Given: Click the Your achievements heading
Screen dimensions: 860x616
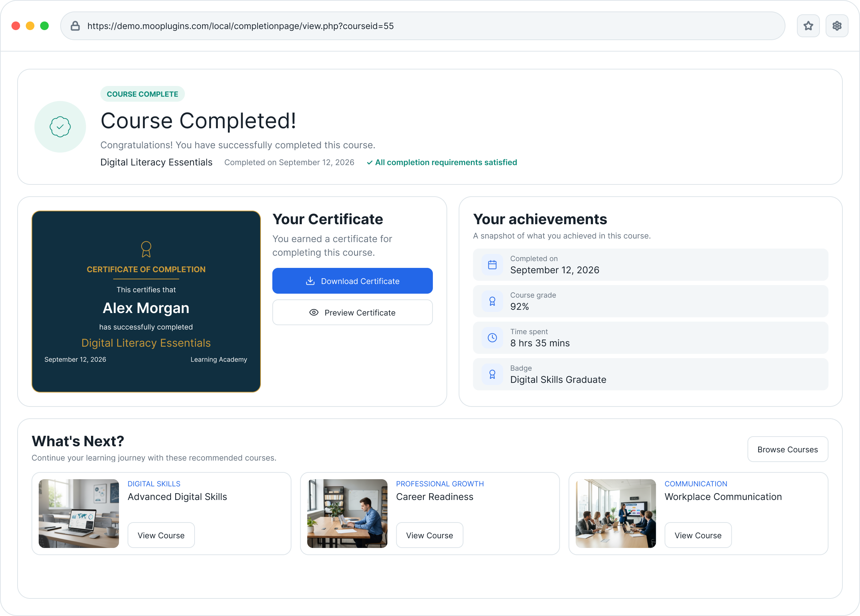Looking at the screenshot, I should coord(540,219).
